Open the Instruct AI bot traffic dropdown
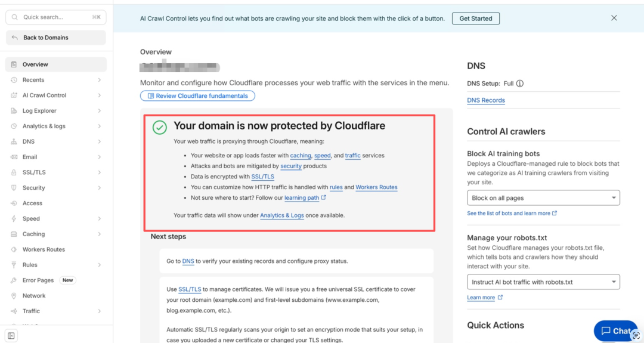The height and width of the screenshot is (343, 644). pyautogui.click(x=543, y=282)
